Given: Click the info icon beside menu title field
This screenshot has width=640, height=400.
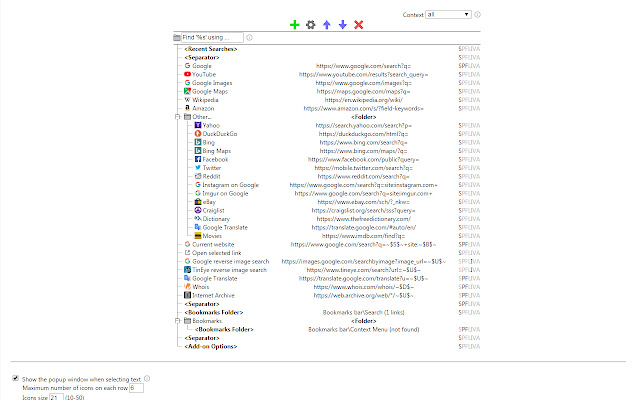Looking at the screenshot, I should (249, 38).
